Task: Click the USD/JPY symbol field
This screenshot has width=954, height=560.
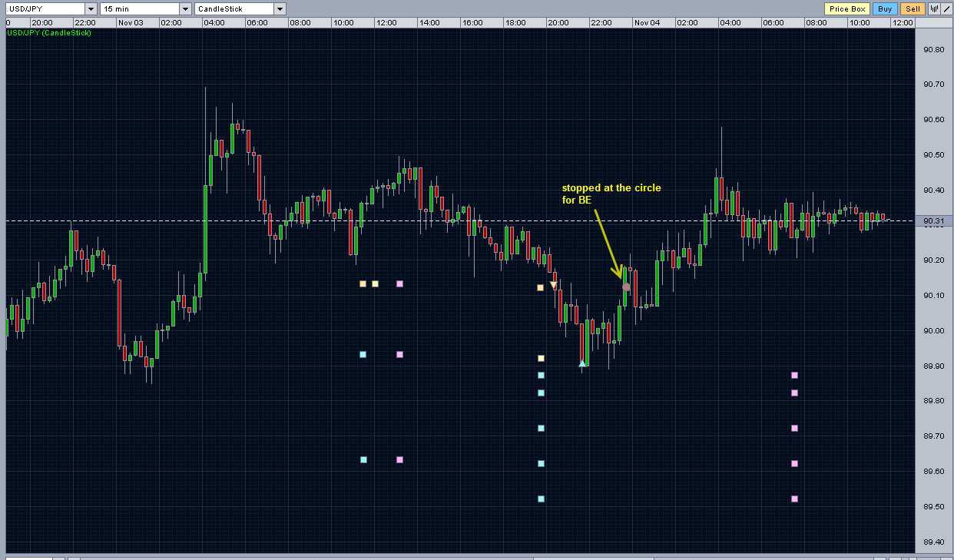Action: 45,9
